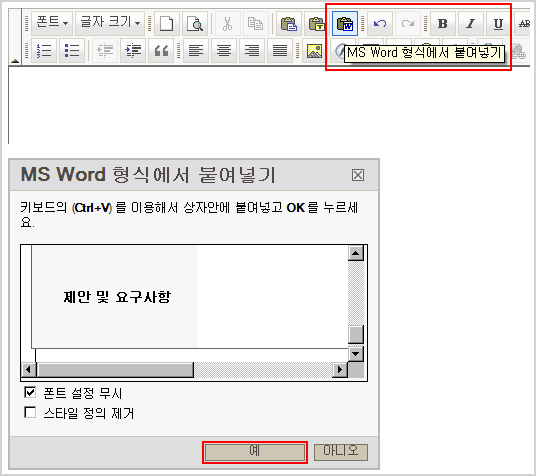536x476 pixels.
Task: Toggle Bold formatting
Action: pyautogui.click(x=443, y=24)
